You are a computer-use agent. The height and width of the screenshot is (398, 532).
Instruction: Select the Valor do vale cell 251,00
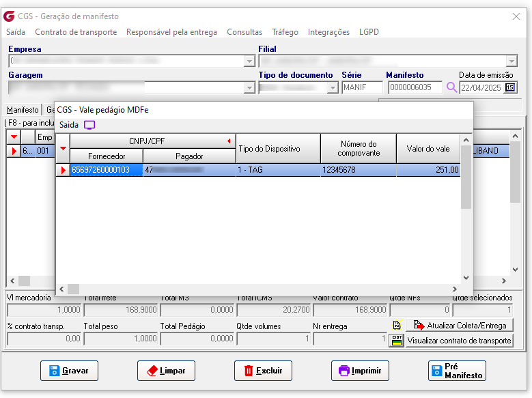coord(428,170)
